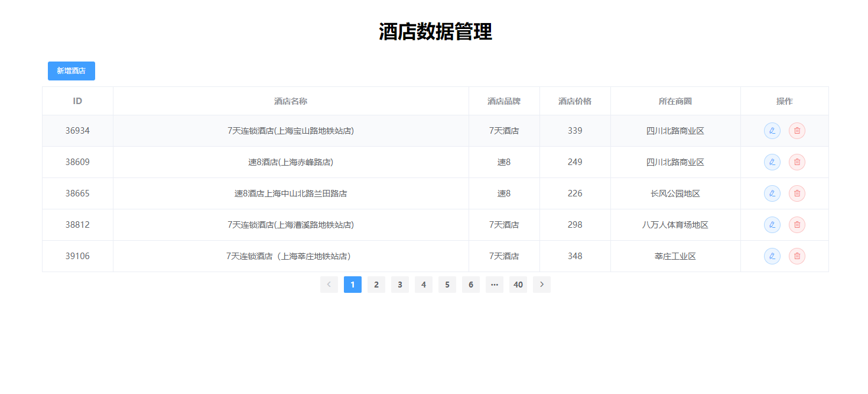Click the brand cell of hotel 36934

[504, 131]
